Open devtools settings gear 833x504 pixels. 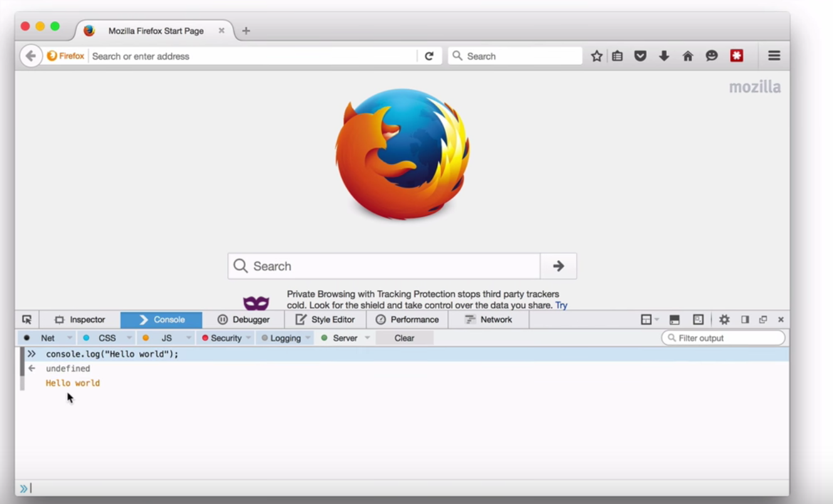[724, 320]
